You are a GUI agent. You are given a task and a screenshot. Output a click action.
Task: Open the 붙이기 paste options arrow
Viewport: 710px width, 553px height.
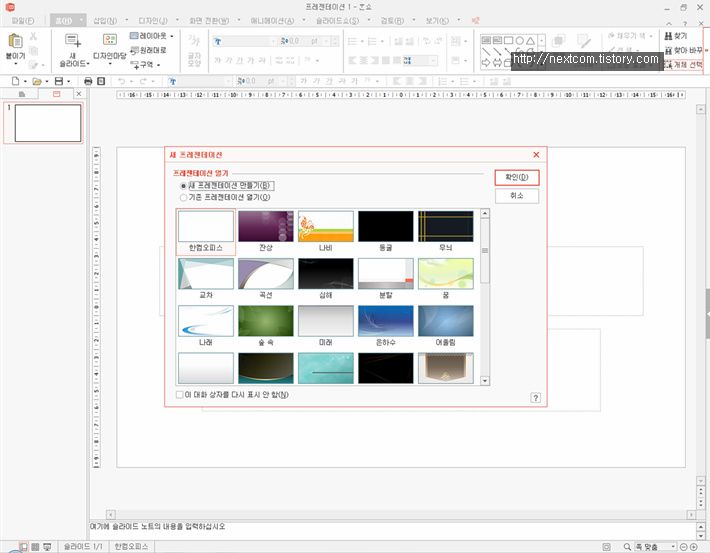(x=15, y=64)
